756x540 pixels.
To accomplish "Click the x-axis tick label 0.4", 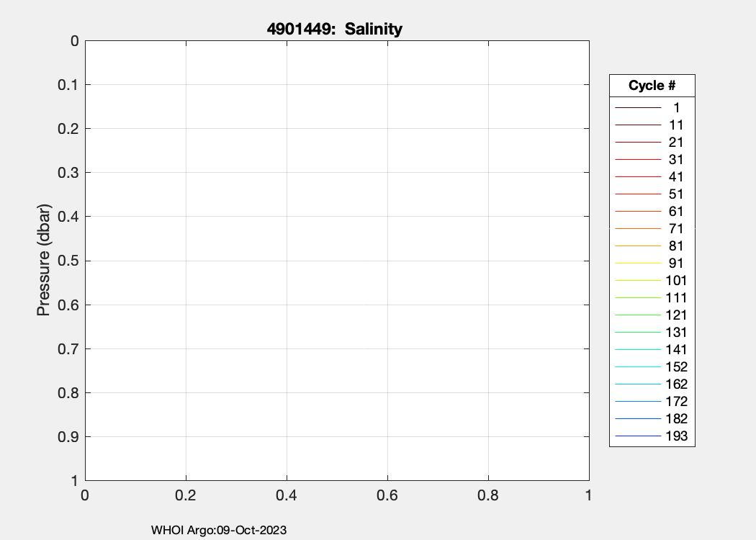I will (287, 495).
